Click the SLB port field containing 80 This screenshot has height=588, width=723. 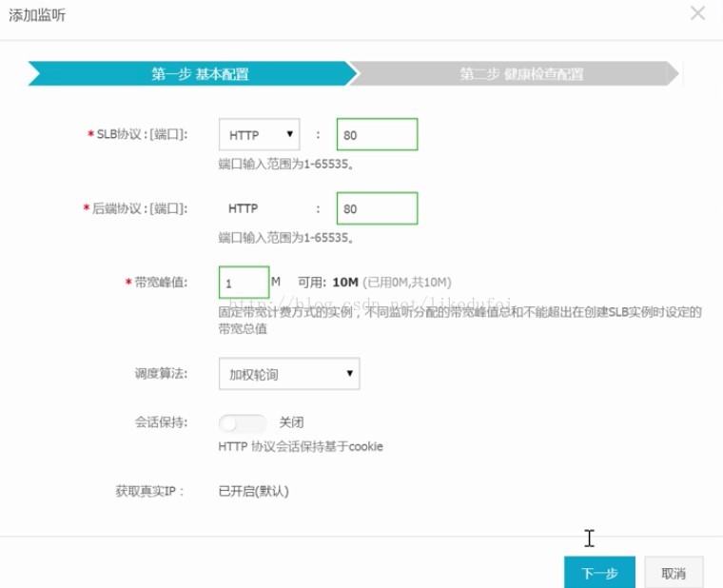(x=377, y=135)
